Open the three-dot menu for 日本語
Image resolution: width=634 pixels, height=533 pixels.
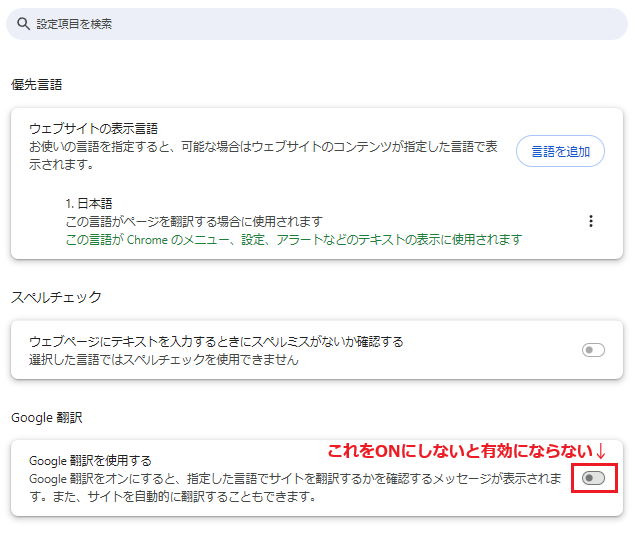click(591, 221)
